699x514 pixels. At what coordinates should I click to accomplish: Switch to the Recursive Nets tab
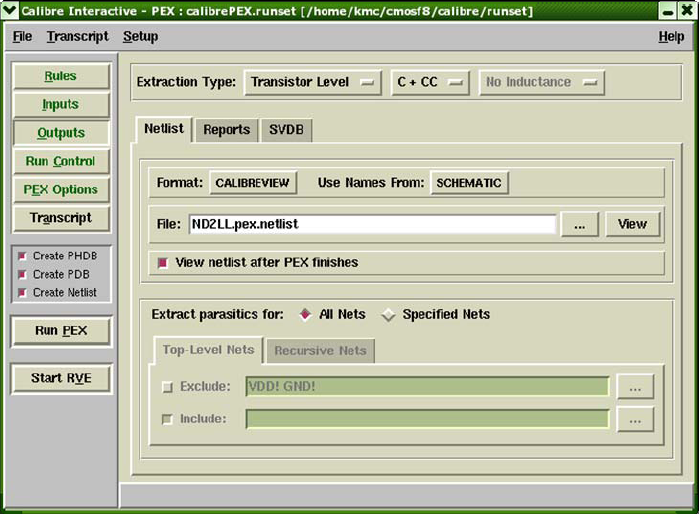point(321,351)
